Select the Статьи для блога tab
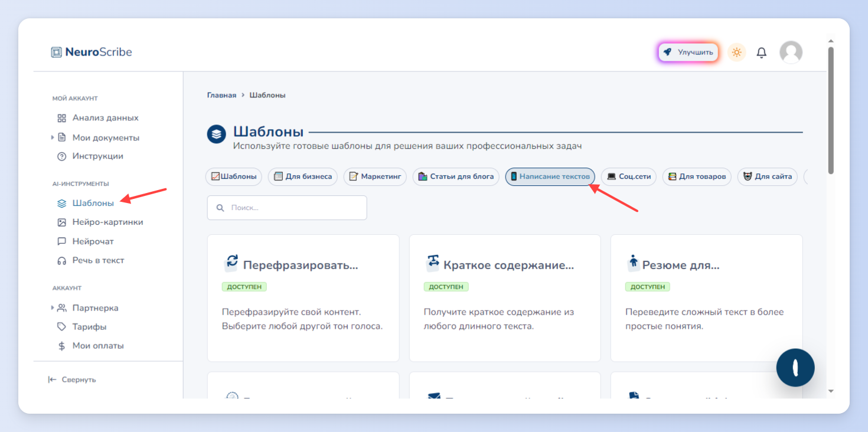 pos(456,176)
